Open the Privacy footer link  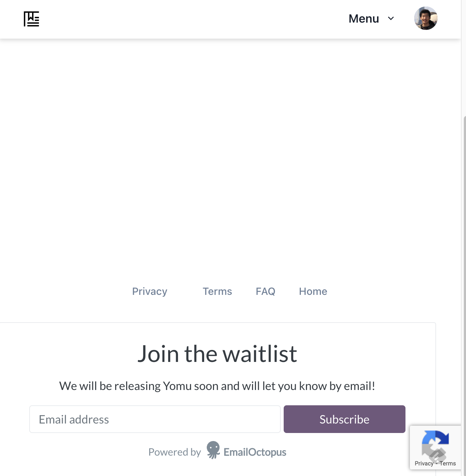pos(149,291)
